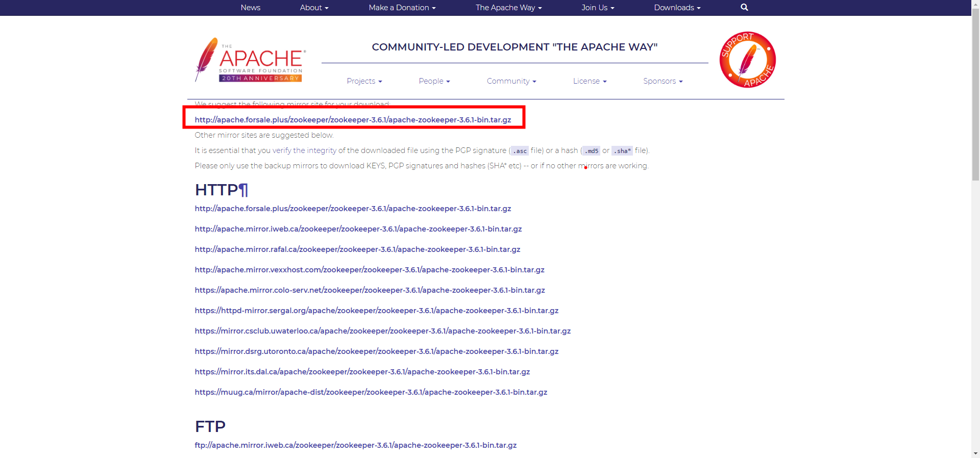
Task: Click the mirror.its.dal.ca download link
Action: [362, 372]
